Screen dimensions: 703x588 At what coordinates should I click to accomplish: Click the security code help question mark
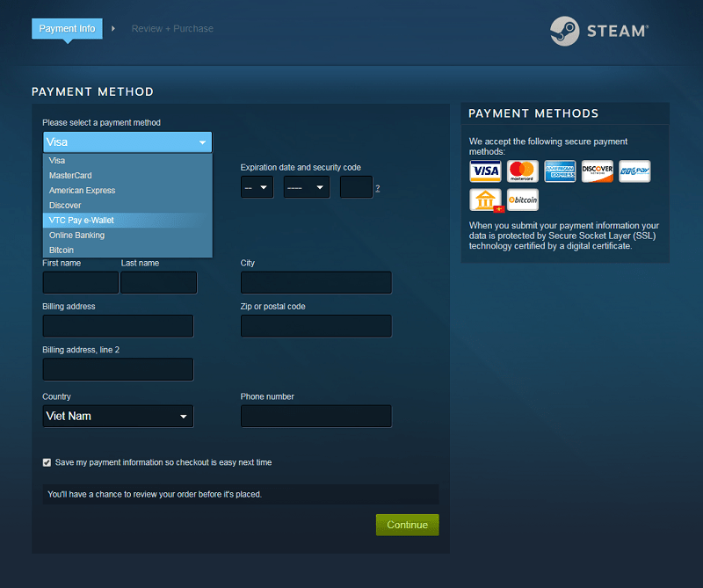[x=378, y=188]
